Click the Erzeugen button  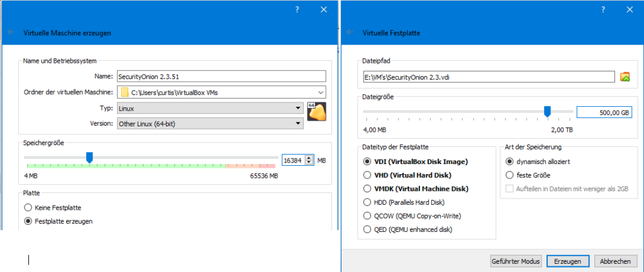pyautogui.click(x=567, y=261)
